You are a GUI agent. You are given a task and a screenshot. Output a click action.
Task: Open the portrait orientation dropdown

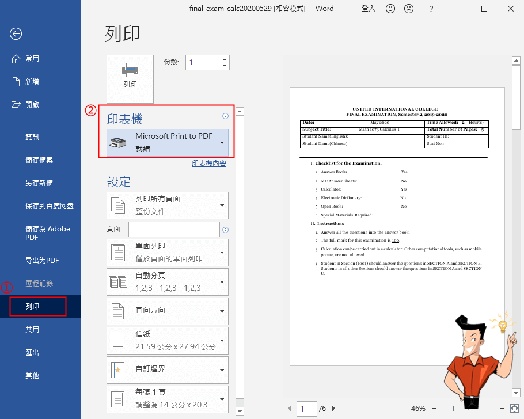tap(168, 311)
